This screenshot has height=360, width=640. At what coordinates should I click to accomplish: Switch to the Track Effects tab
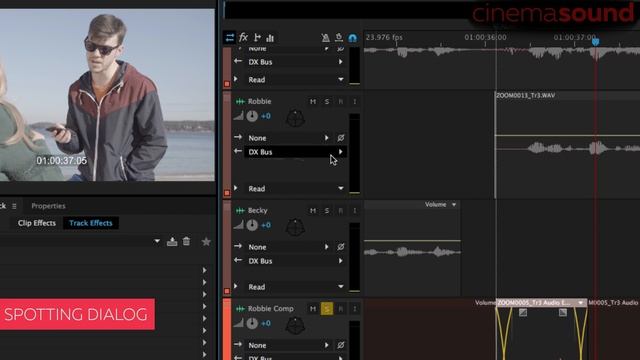(x=91, y=223)
